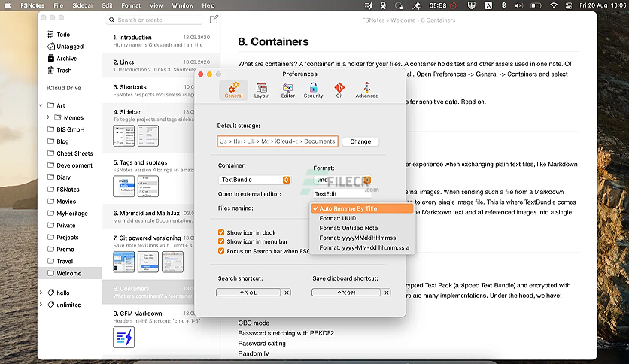Viewport: 629px width, 364px height.
Task: Click the Archive box icon
Action: pos(51,58)
